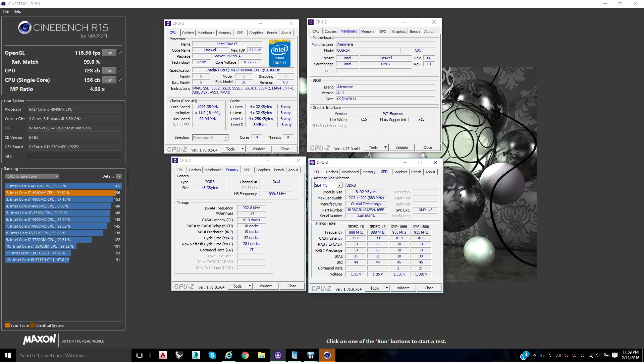Expand Tools dropdown arrow in Mainboard window
This screenshot has height=362, width=644.
click(385, 147)
